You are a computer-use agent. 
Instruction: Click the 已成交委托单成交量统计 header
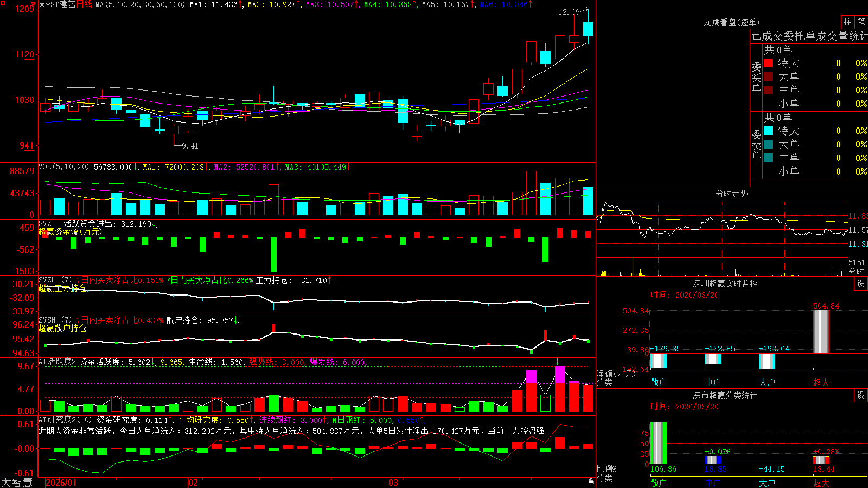pos(809,36)
